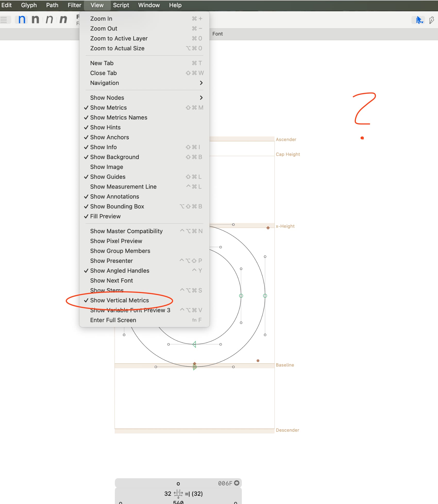Choose Zoom to Active Layer

(119, 38)
